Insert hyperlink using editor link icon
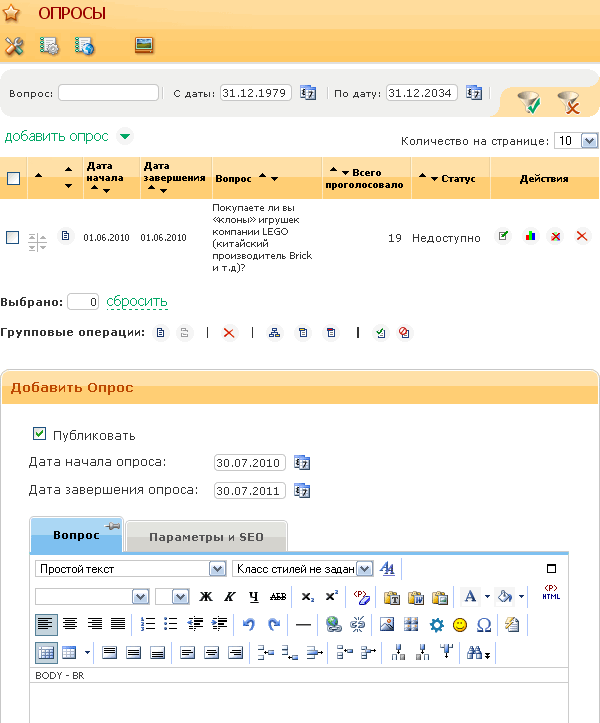600x723 pixels. click(x=334, y=625)
